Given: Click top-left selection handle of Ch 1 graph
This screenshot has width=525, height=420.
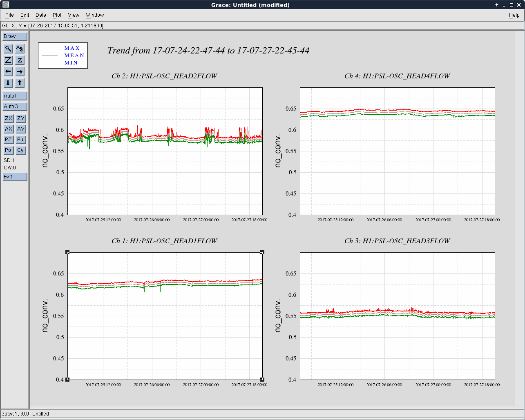Looking at the screenshot, I should click(67, 252).
